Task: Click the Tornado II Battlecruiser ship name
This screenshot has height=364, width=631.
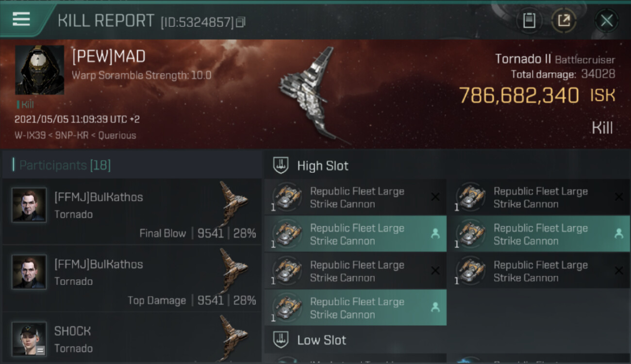Action: [555, 59]
